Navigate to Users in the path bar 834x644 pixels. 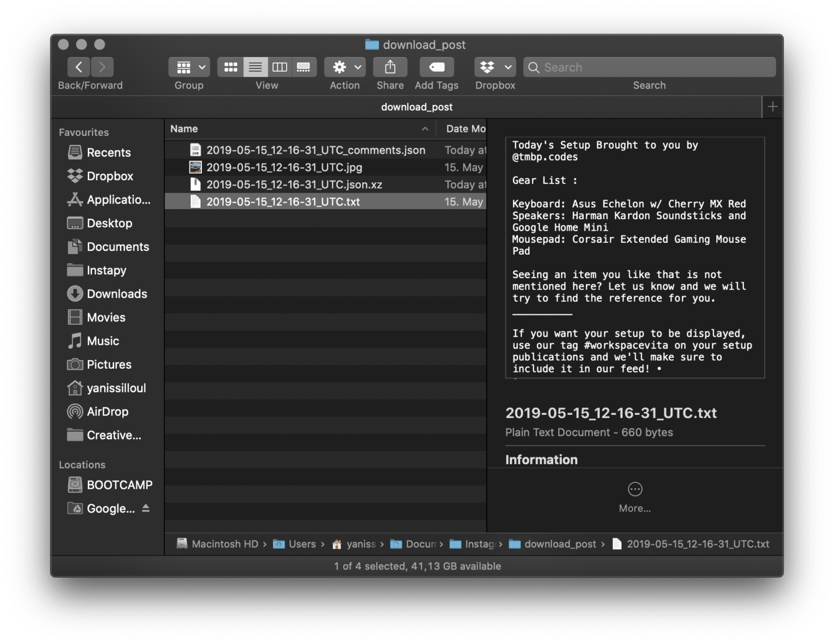302,544
